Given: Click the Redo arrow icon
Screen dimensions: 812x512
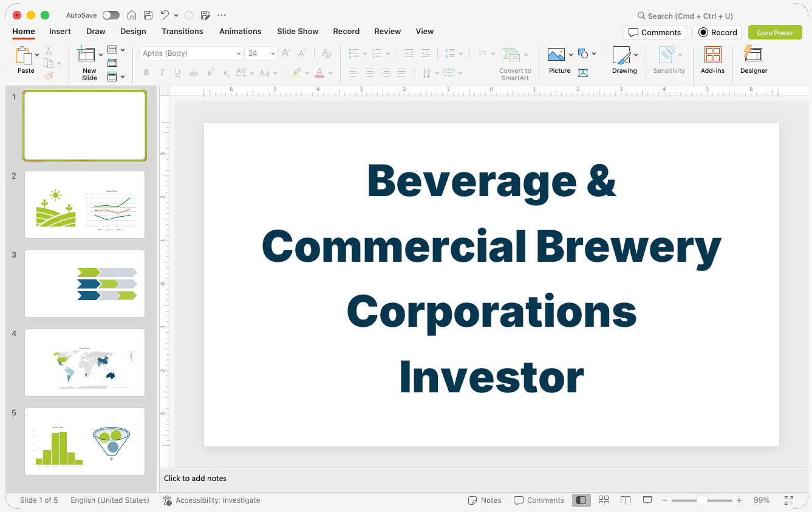Looking at the screenshot, I should point(189,15).
